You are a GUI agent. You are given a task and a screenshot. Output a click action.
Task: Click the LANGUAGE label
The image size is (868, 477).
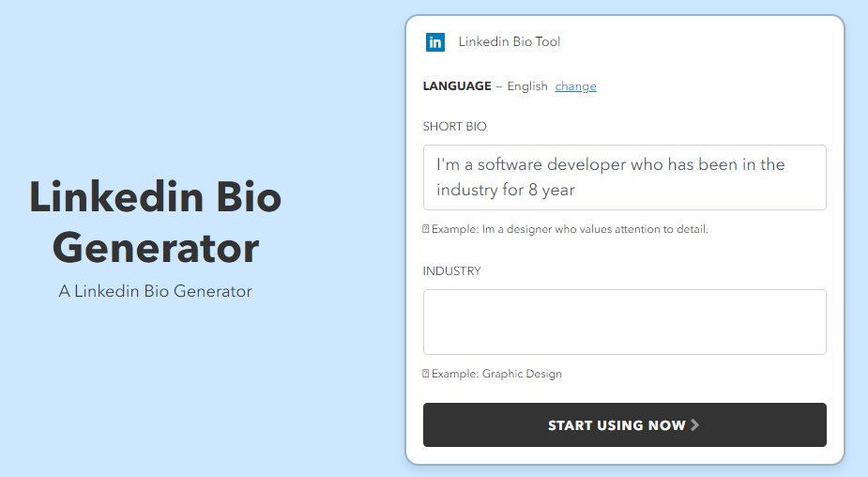(457, 86)
